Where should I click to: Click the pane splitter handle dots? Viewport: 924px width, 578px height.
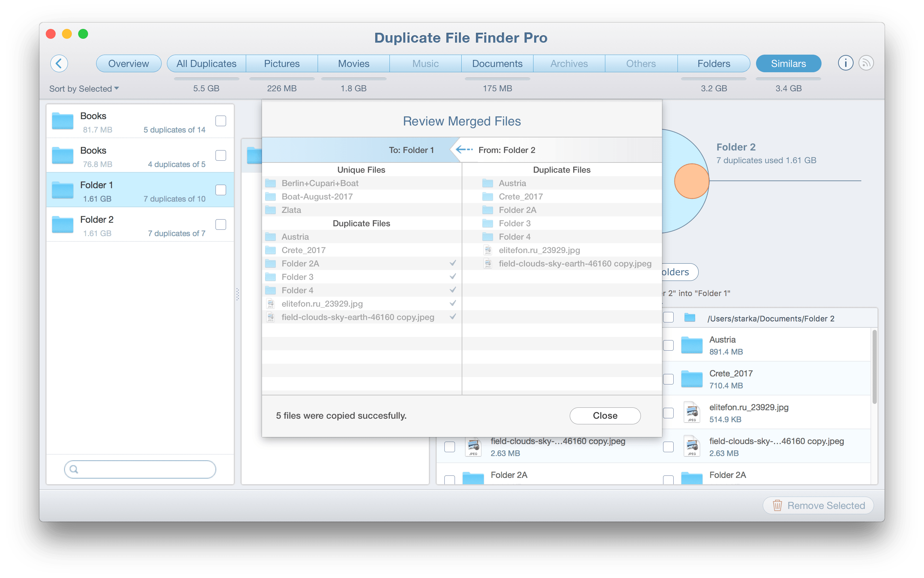pos(237,294)
